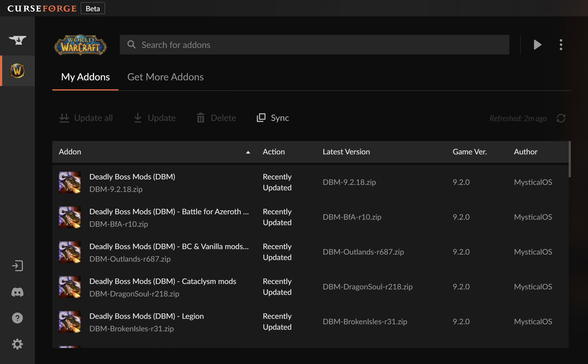Viewport: 588px width, 364px height.
Task: Sort by Author column header
Action: [x=525, y=152]
